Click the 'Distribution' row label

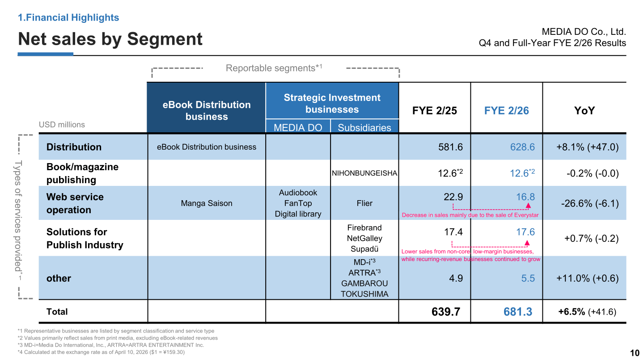point(74,147)
